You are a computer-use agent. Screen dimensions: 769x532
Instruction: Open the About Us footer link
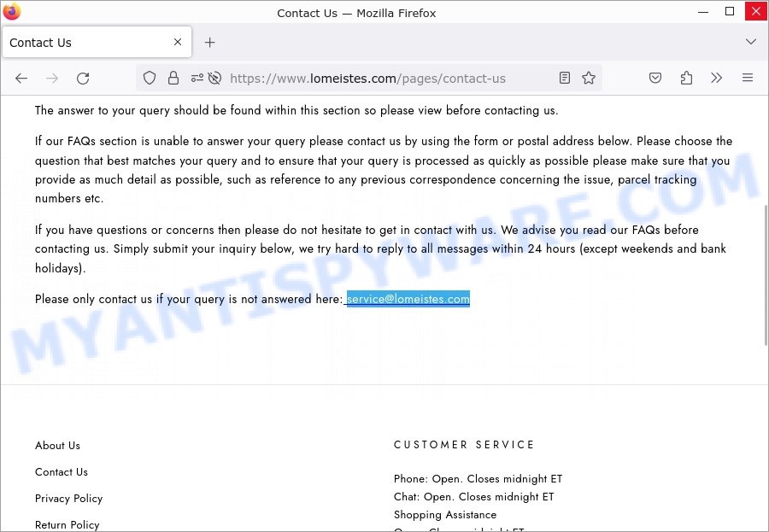click(57, 446)
